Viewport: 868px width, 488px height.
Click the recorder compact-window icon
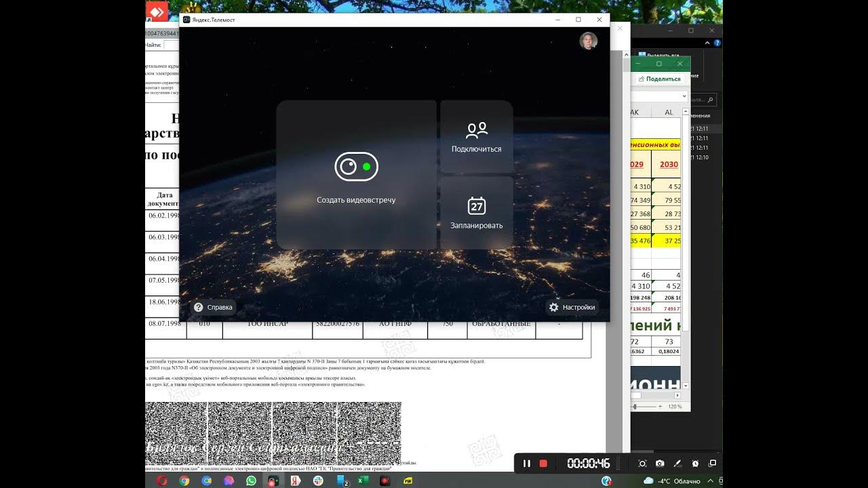[x=712, y=464]
